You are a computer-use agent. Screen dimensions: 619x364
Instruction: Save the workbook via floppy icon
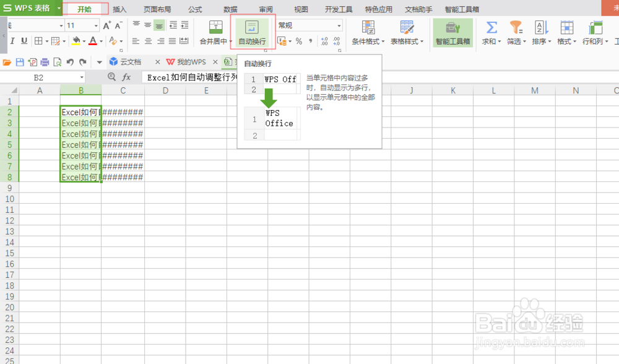tap(20, 62)
